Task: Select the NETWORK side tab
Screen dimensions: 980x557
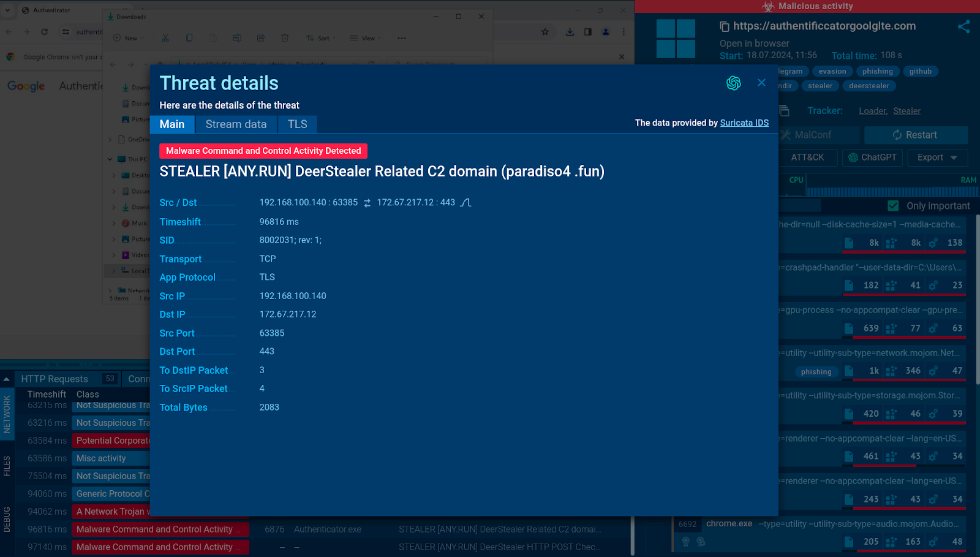Action: (x=7, y=414)
